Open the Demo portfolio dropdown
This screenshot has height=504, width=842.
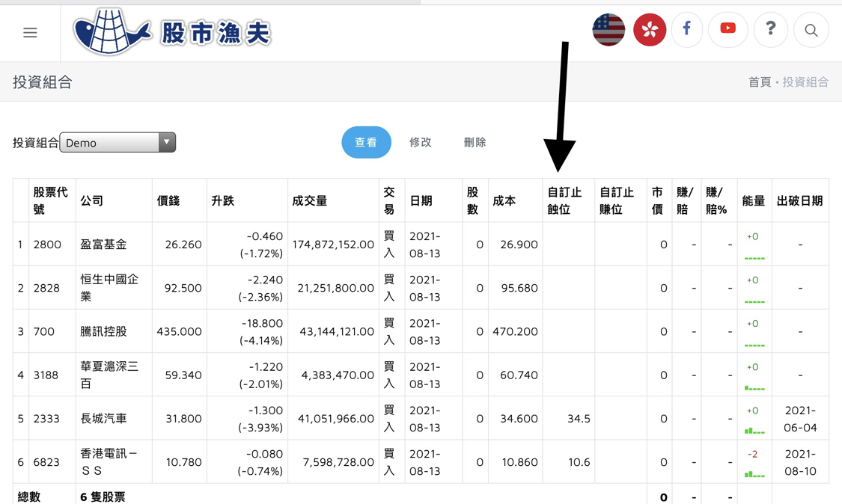point(118,142)
